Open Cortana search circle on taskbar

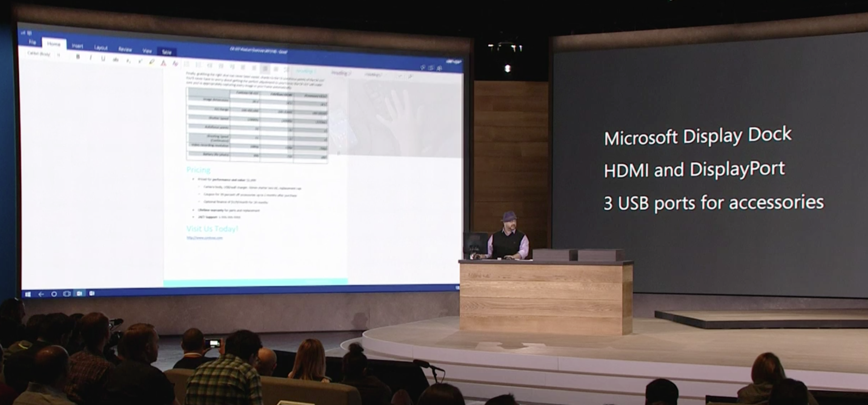54,294
